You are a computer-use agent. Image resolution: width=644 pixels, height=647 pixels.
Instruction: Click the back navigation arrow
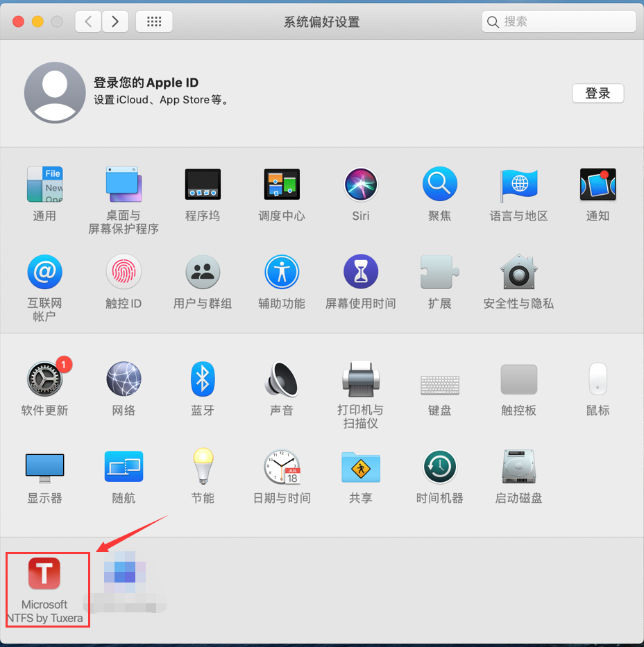tap(88, 21)
